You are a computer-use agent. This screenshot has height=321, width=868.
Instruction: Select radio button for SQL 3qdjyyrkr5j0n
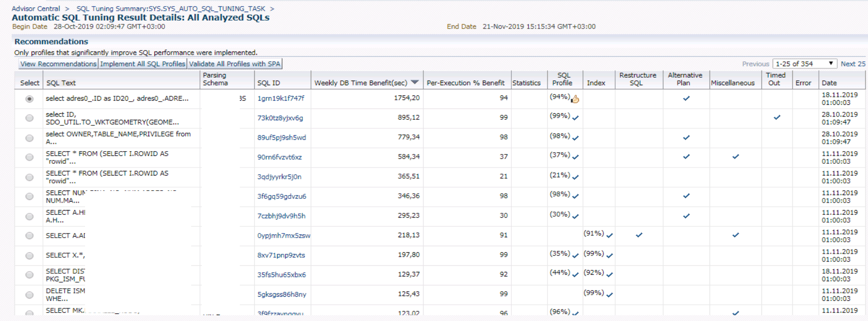tap(29, 177)
